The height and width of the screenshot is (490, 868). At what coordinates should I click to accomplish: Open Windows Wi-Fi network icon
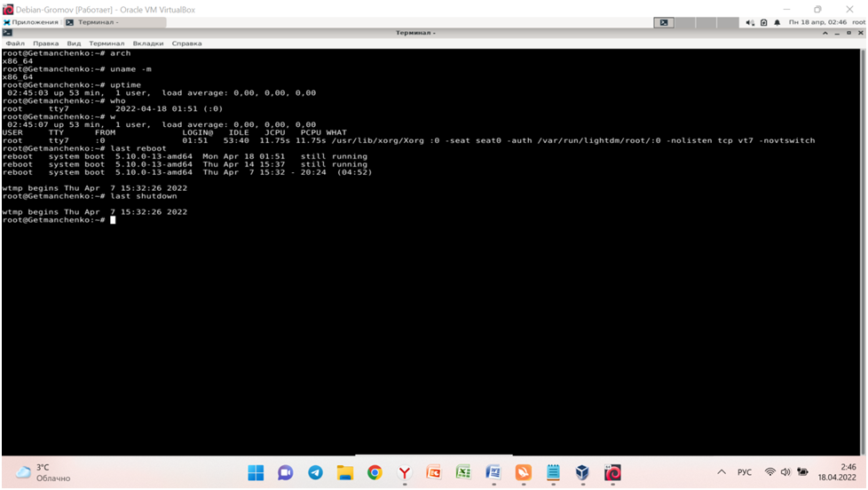coord(769,472)
